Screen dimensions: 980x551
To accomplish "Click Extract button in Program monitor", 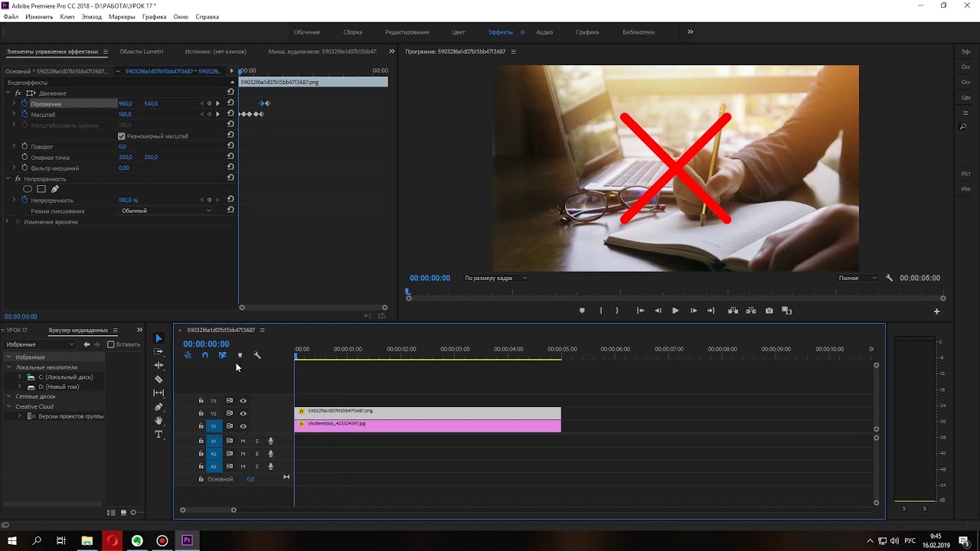I will pyautogui.click(x=751, y=311).
